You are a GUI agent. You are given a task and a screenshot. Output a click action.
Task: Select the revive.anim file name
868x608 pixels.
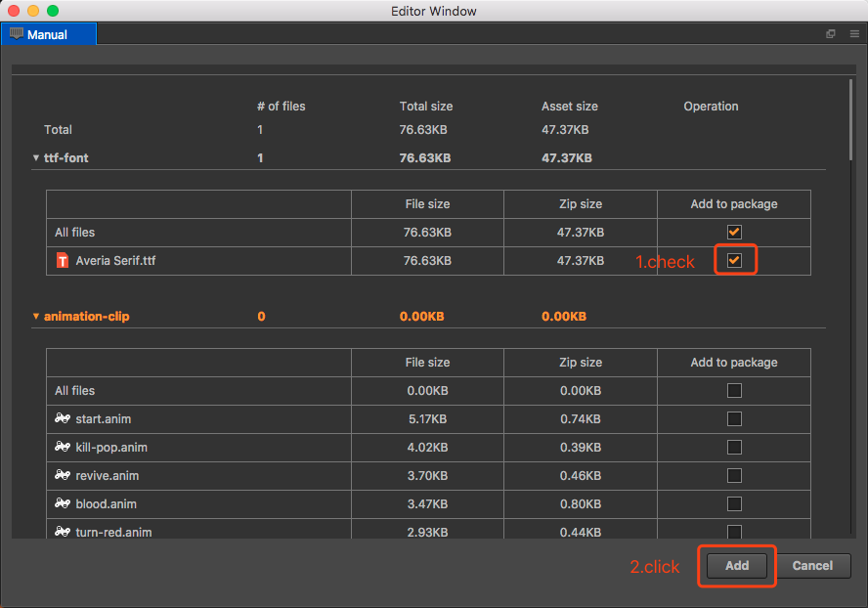(108, 475)
